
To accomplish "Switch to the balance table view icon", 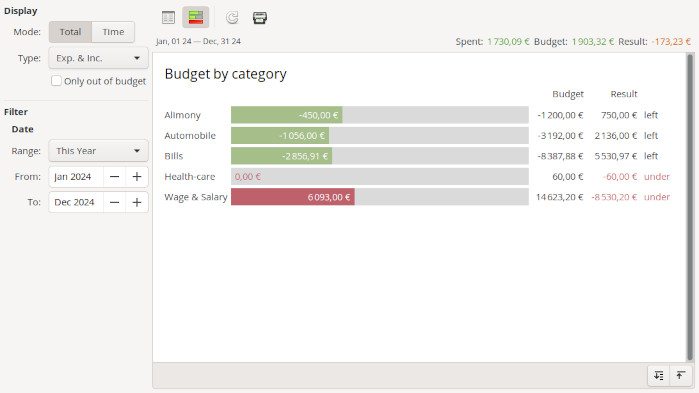I will coord(168,17).
